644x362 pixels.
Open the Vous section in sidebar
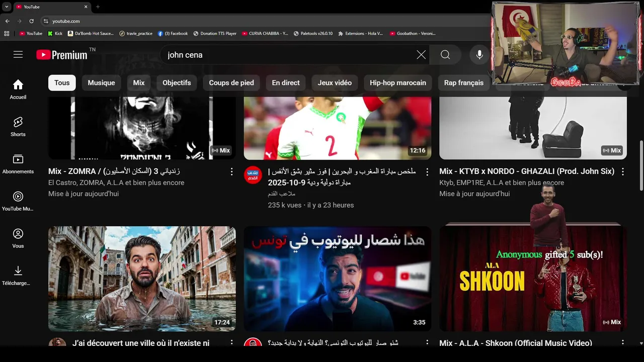(x=18, y=238)
